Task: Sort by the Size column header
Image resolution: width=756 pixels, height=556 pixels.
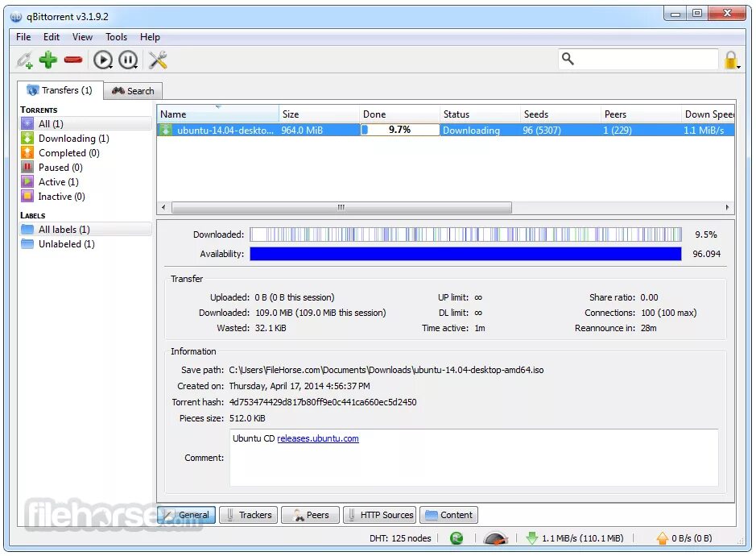Action: point(319,114)
